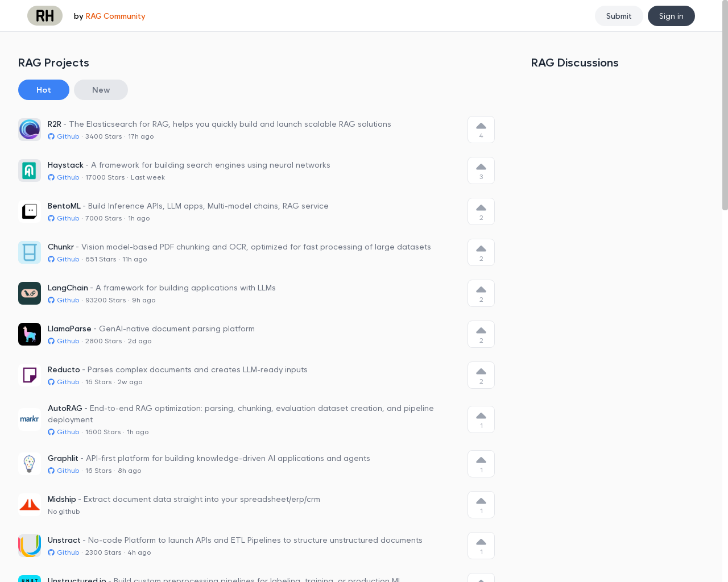
Task: Open the Graphlit lightbulb logo
Action: 30,464
